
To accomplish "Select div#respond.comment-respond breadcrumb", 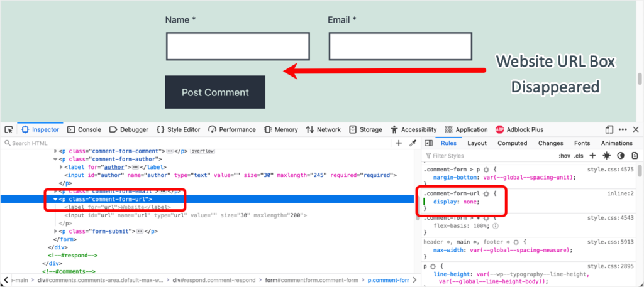I will pos(214,280).
